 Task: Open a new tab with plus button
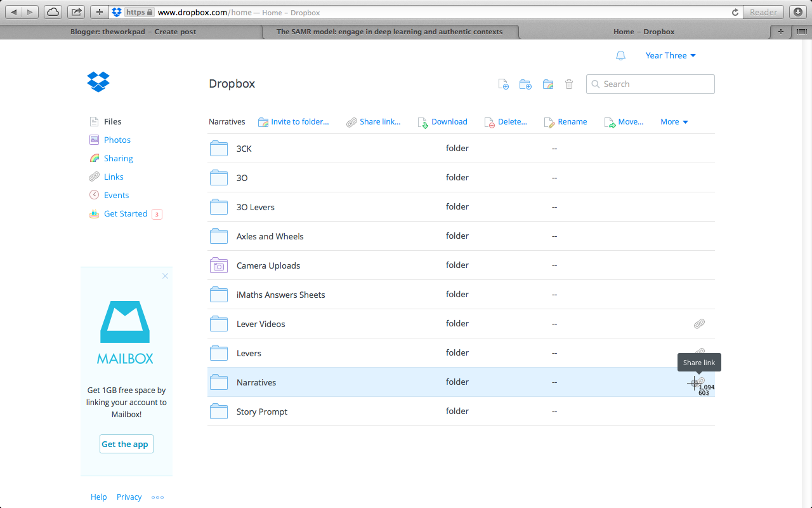tap(781, 32)
